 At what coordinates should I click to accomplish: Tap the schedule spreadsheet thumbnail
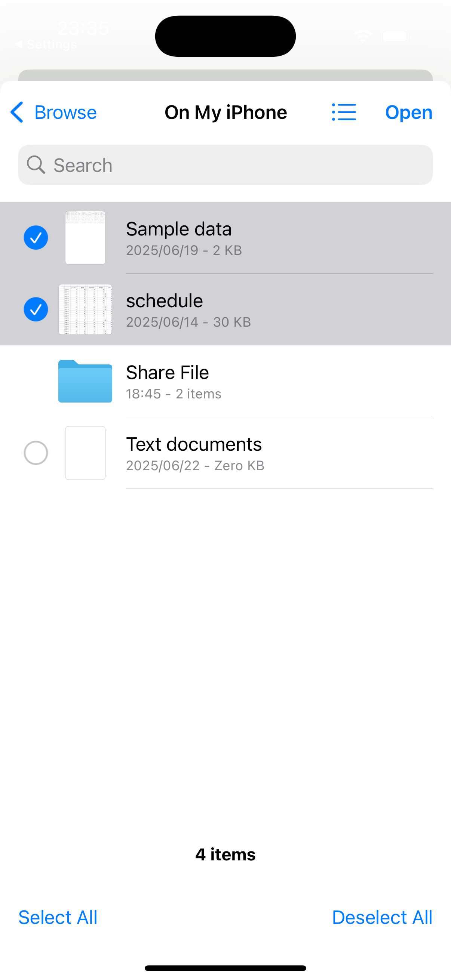pyautogui.click(x=85, y=309)
